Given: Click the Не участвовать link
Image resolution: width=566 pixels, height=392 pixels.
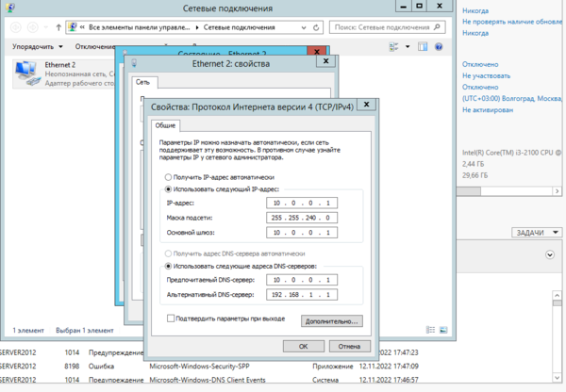Looking at the screenshot, I should tap(486, 75).
